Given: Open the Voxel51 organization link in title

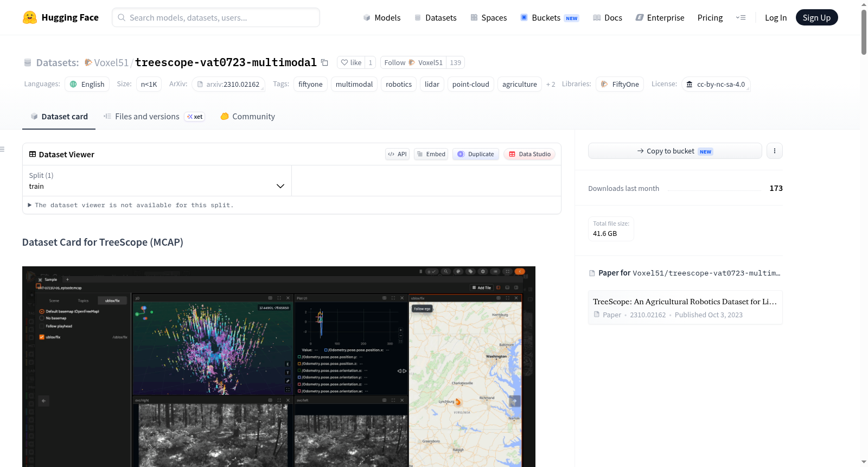Looking at the screenshot, I should [111, 62].
